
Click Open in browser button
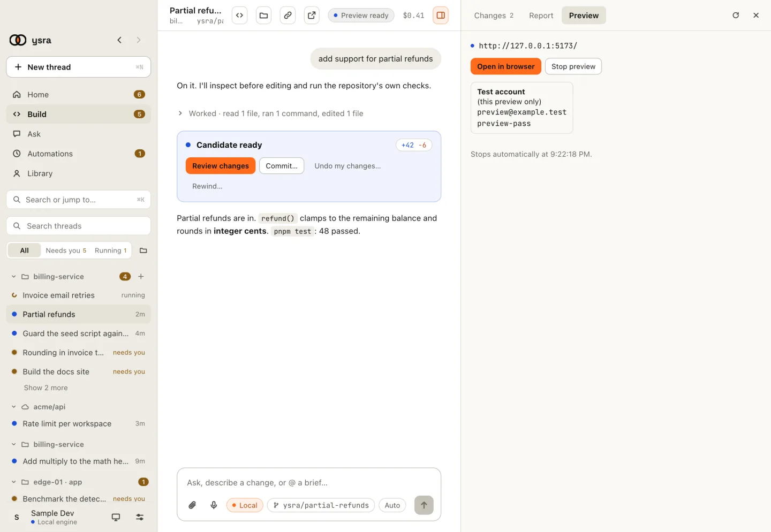pyautogui.click(x=506, y=66)
